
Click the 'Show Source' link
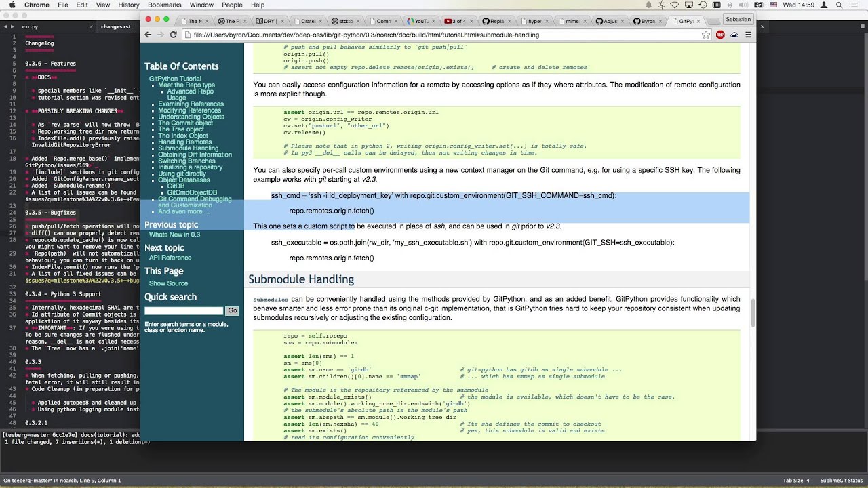coord(168,283)
